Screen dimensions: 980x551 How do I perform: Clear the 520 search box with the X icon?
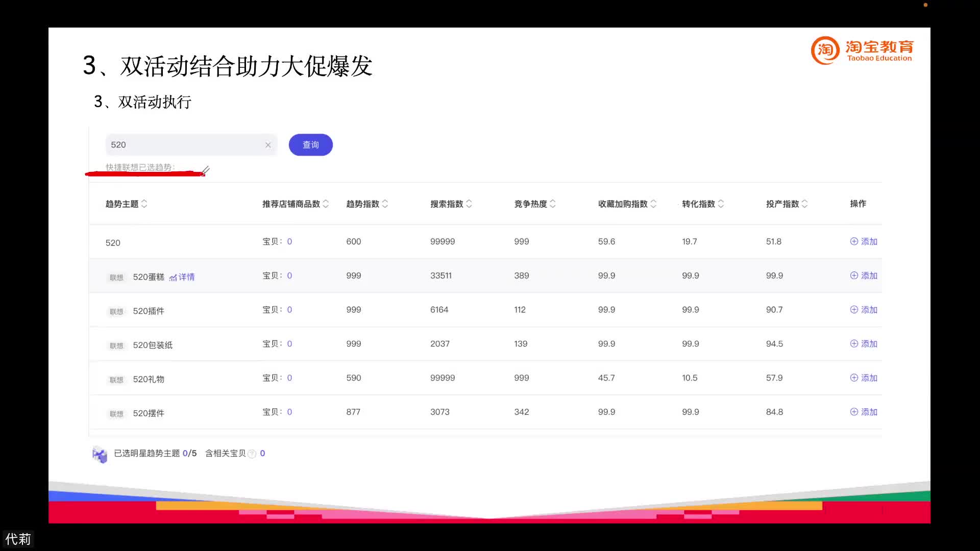[268, 145]
